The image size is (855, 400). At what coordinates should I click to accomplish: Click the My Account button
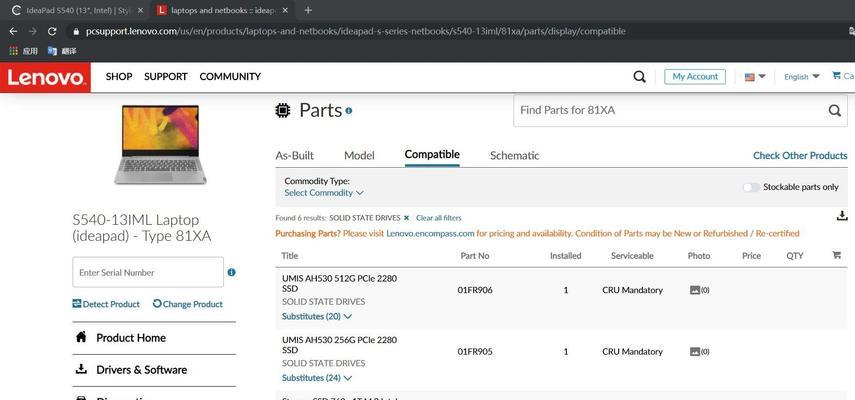pyautogui.click(x=695, y=77)
